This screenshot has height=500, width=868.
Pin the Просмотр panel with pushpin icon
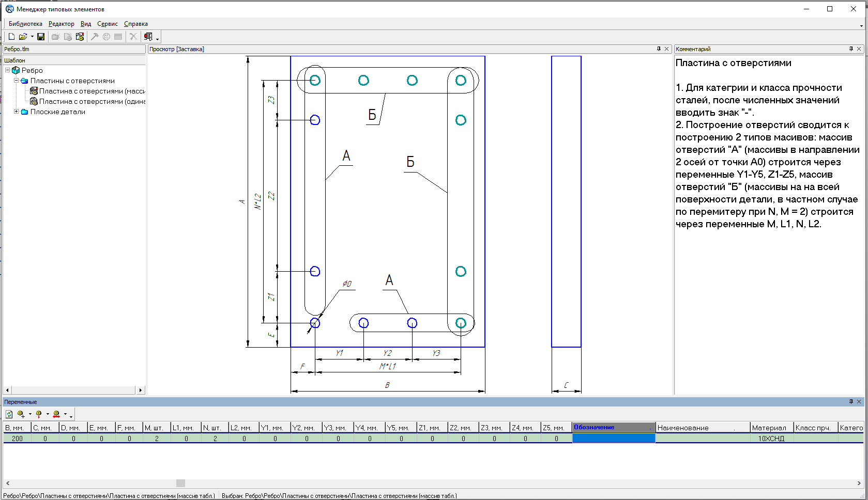pyautogui.click(x=659, y=49)
